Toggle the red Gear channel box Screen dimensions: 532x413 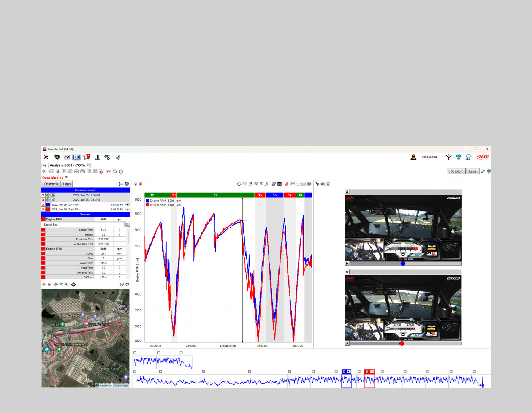pos(43,258)
